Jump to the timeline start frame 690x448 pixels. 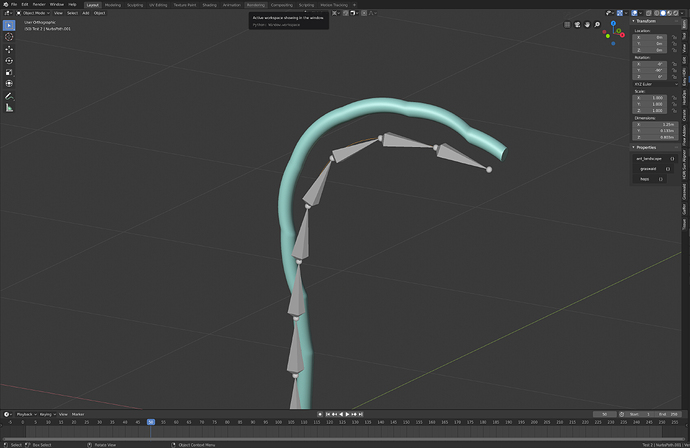tap(327, 414)
